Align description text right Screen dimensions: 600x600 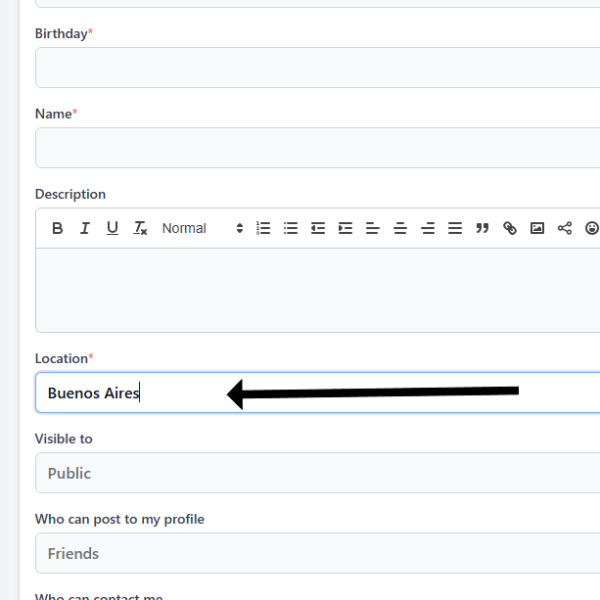[428, 228]
